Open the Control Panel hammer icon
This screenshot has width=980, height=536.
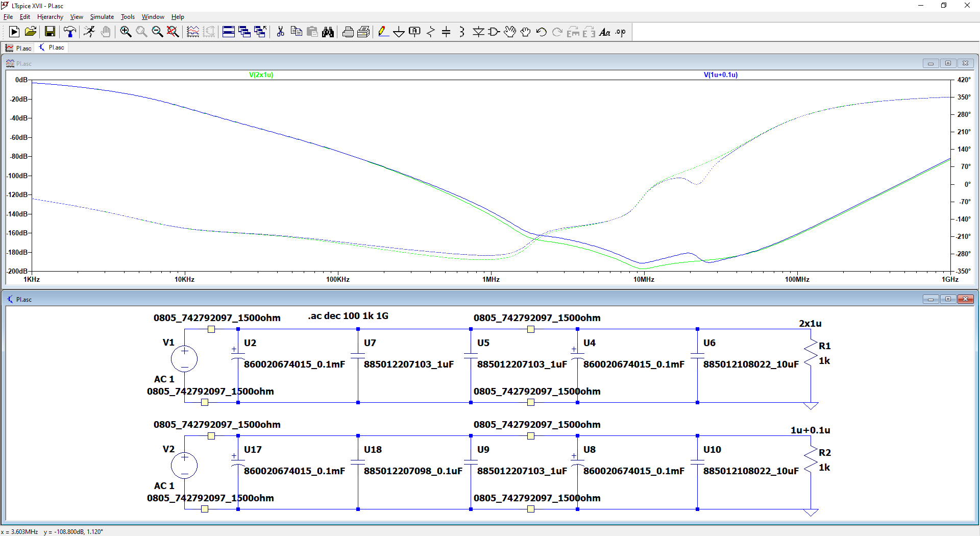(x=70, y=32)
